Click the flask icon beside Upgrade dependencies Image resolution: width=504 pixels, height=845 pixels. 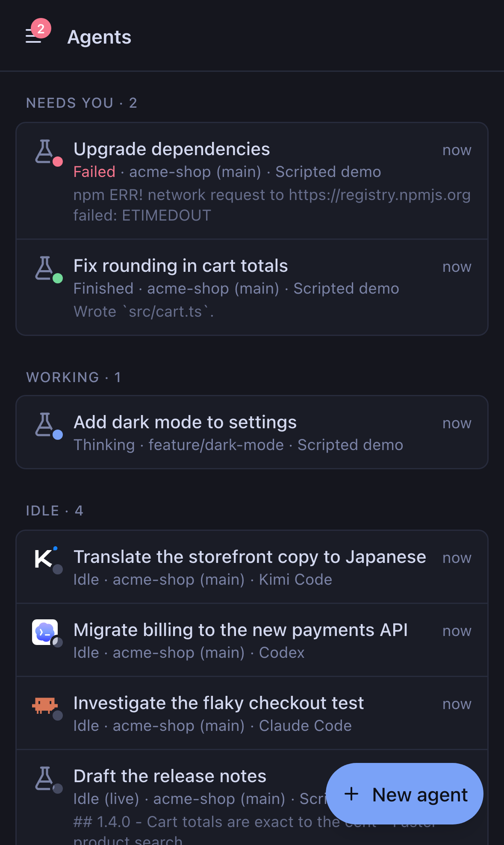coord(44,151)
